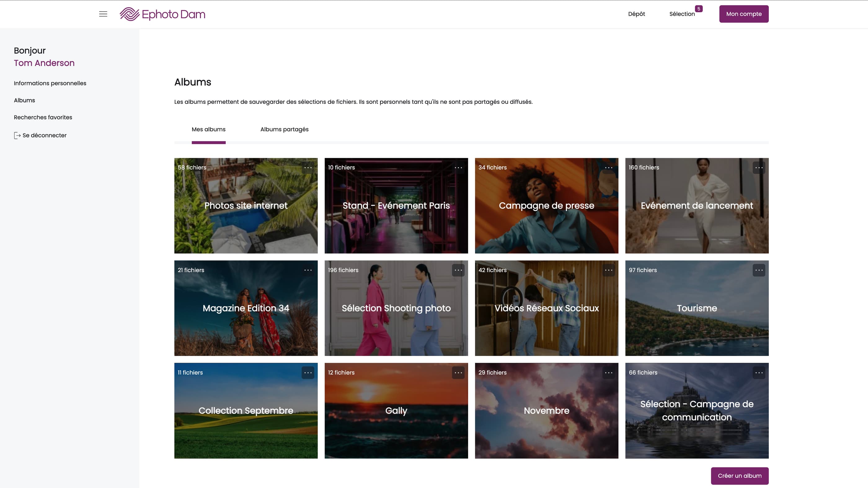Click the Se déconnecter logout icon
868x488 pixels.
(17, 135)
